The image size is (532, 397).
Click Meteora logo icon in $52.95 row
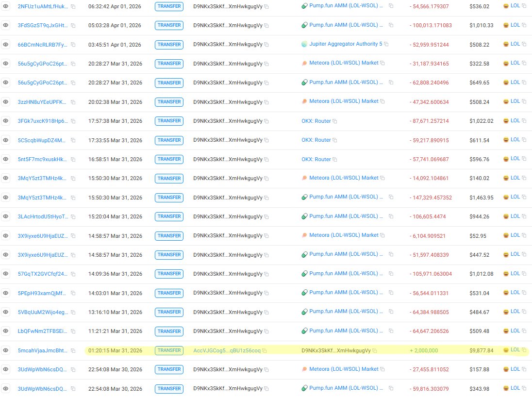click(304, 235)
